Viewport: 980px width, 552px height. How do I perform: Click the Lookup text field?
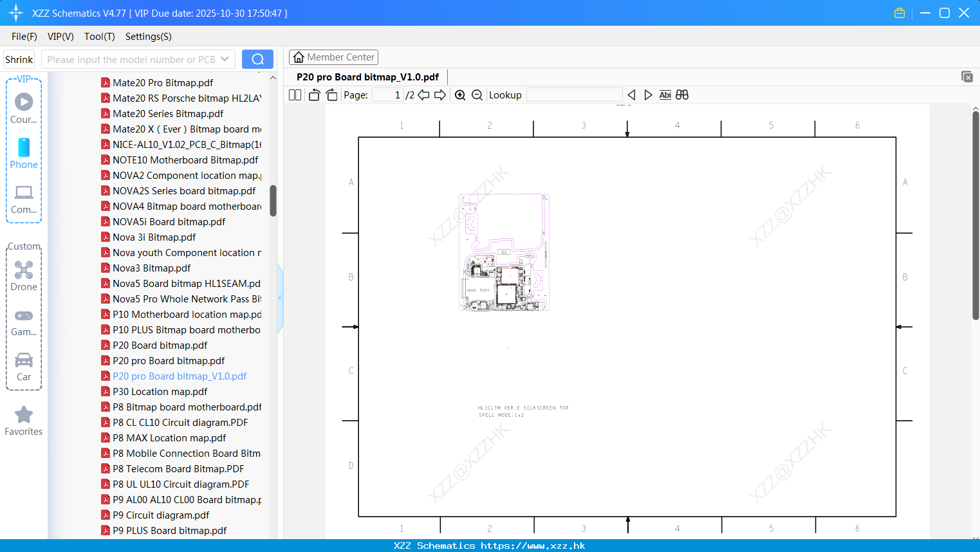click(574, 95)
